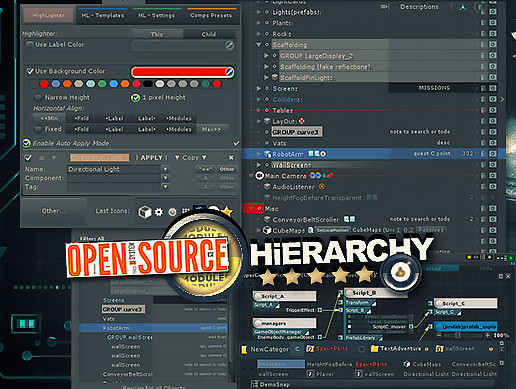The width and height of the screenshot is (516, 389).
Task: Pick the black color swatch
Action: [x=148, y=84]
